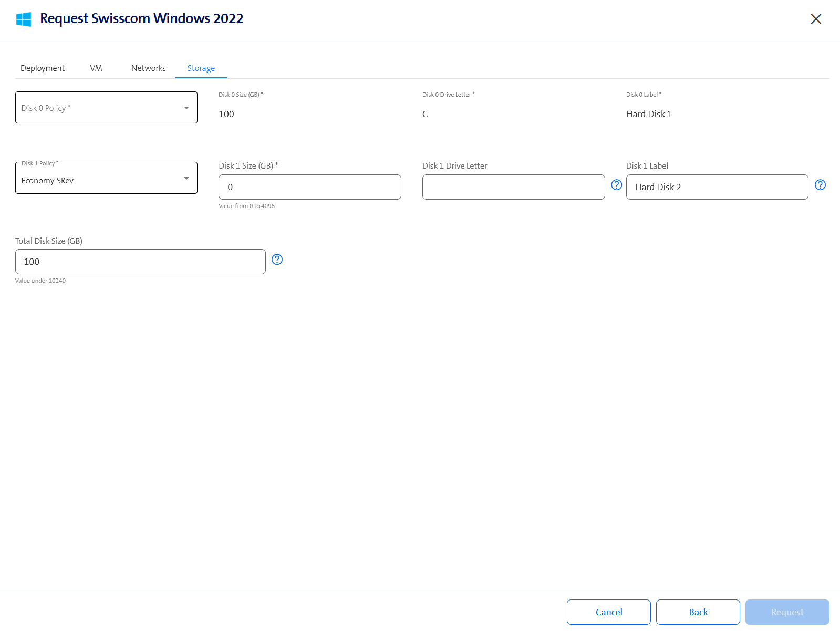Click the Disk 0 Size value 100
The width and height of the screenshot is (840, 631).
pyautogui.click(x=226, y=114)
